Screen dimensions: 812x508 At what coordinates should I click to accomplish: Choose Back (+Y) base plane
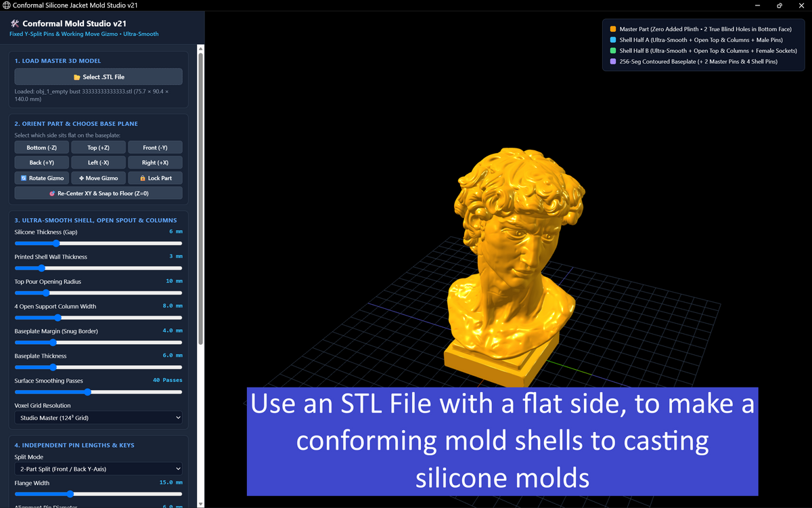pos(42,163)
